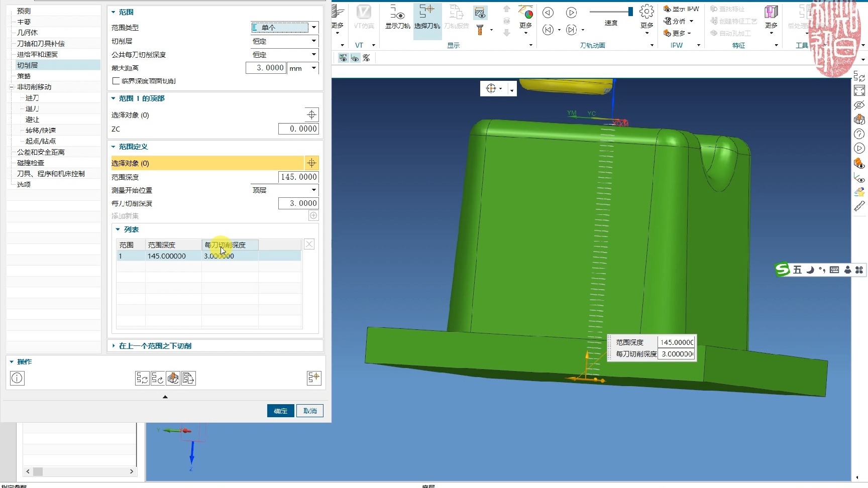Collapse the 操作 section

[12, 361]
